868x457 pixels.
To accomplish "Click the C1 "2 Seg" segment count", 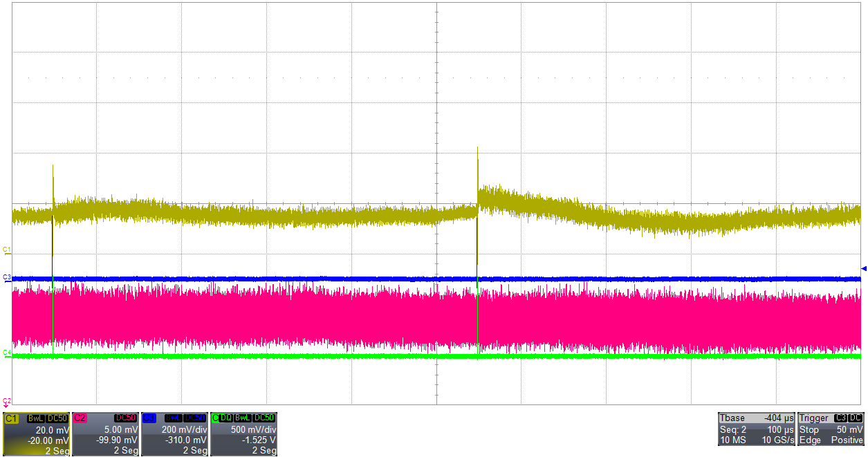I will coord(57,451).
